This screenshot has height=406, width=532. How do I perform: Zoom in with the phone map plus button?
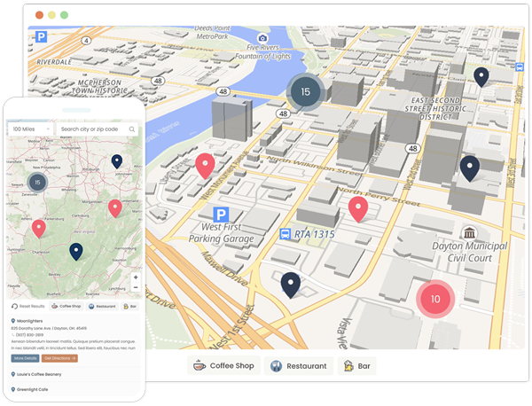point(135,277)
